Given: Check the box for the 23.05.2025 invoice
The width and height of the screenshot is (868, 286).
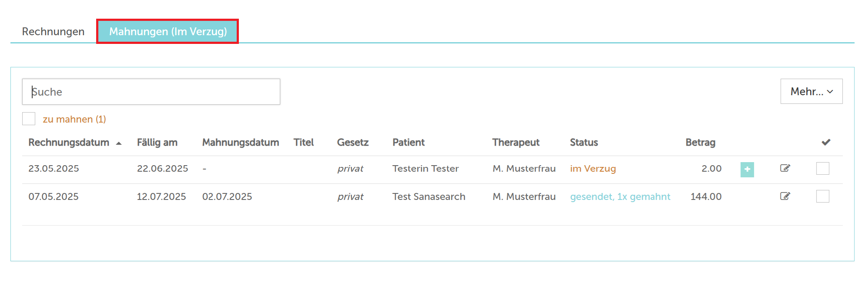Looking at the screenshot, I should pyautogui.click(x=822, y=168).
